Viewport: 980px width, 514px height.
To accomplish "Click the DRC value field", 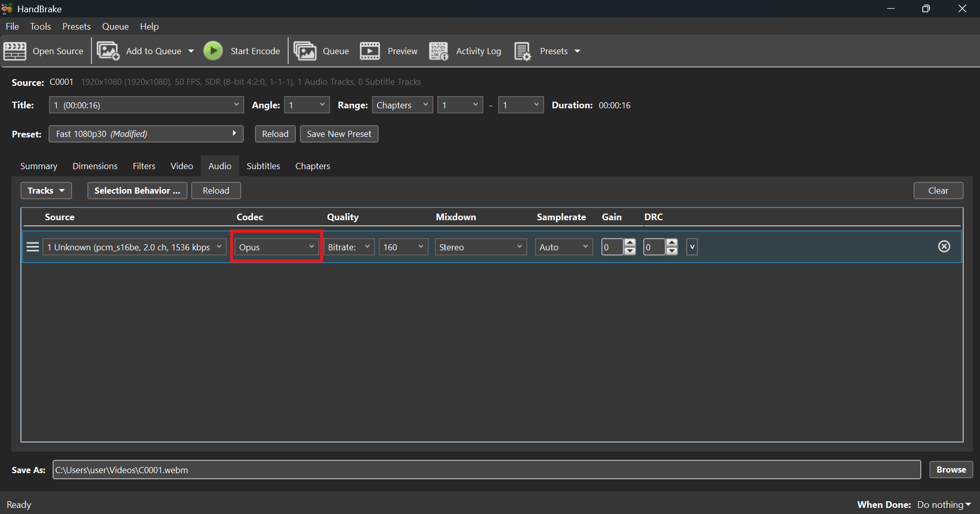I will (655, 247).
